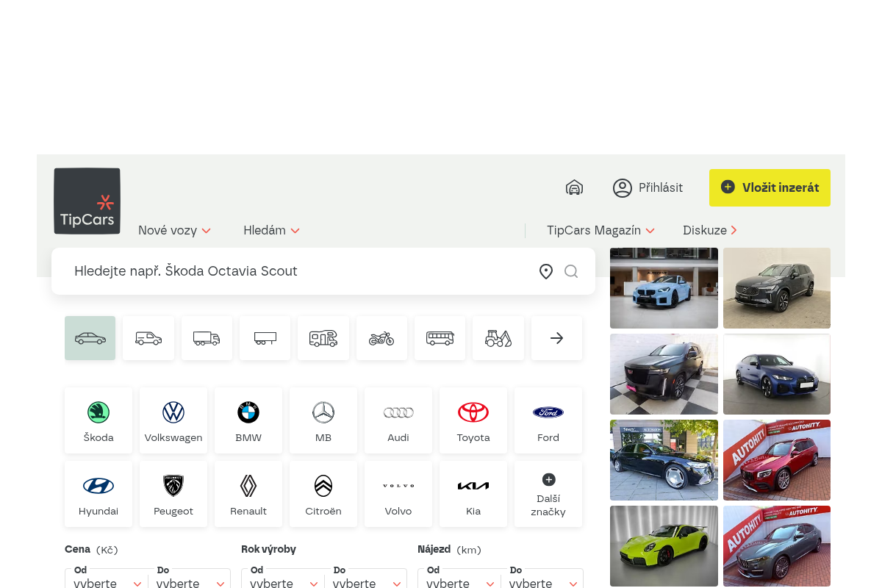Choose the Ford brand tile
Screen dimensions: 882x588
click(548, 420)
